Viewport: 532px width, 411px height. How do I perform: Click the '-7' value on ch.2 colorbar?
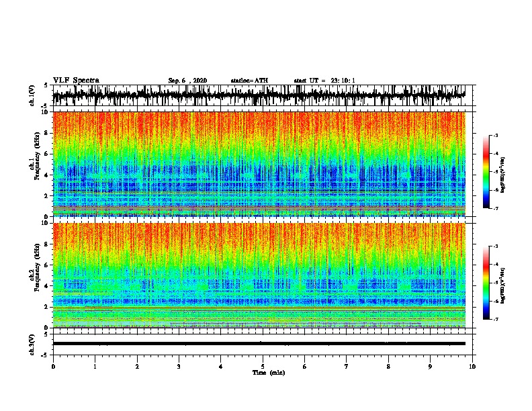coord(495,319)
